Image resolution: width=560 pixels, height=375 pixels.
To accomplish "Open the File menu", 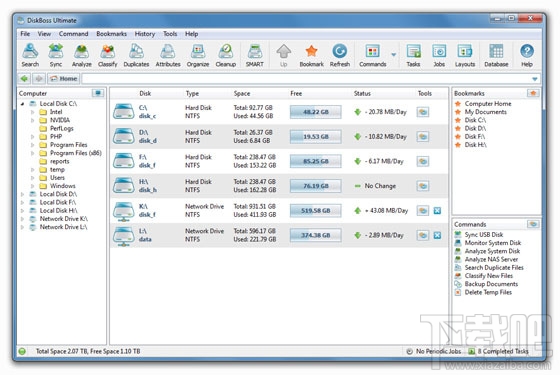I will pos(25,34).
